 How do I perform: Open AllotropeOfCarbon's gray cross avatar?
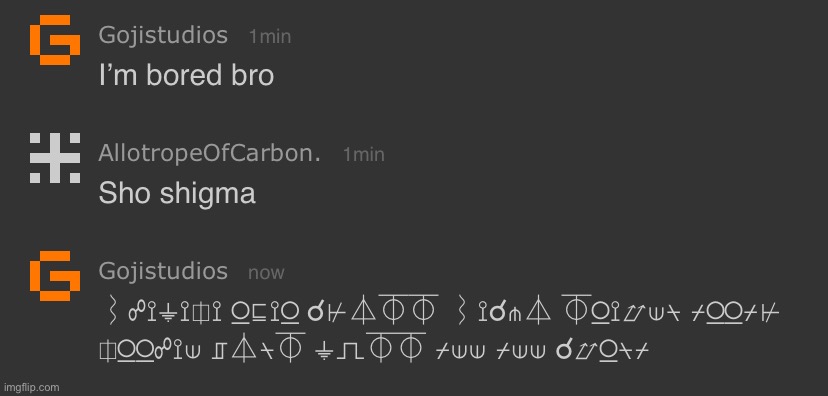[55, 158]
